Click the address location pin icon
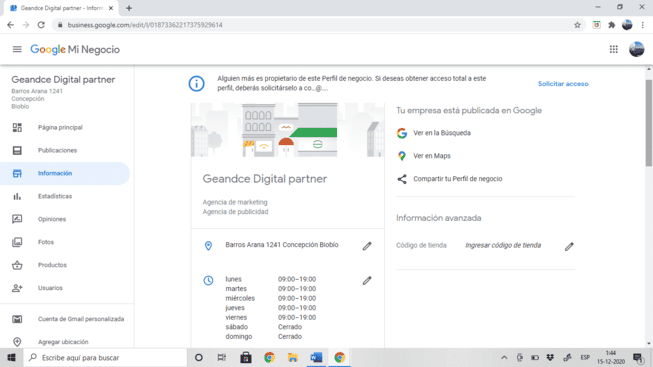Screen dimensions: 653x367 point(208,246)
